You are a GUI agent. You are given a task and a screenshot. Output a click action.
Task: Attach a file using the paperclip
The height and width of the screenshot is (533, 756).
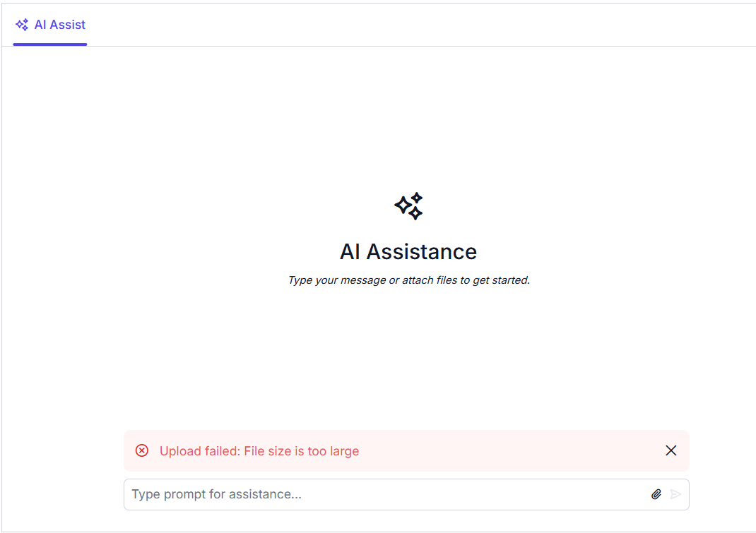tap(656, 494)
